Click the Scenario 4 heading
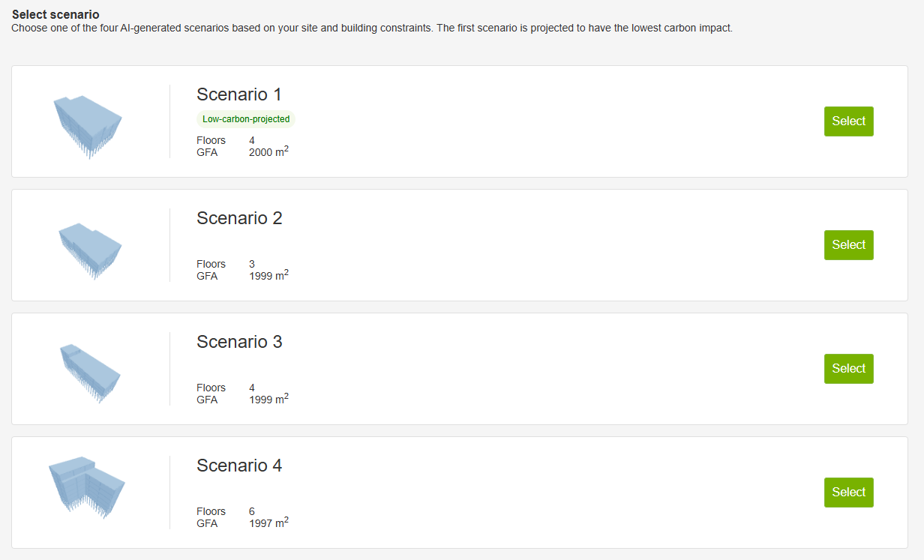Screen dimensions: 924x560 239,466
